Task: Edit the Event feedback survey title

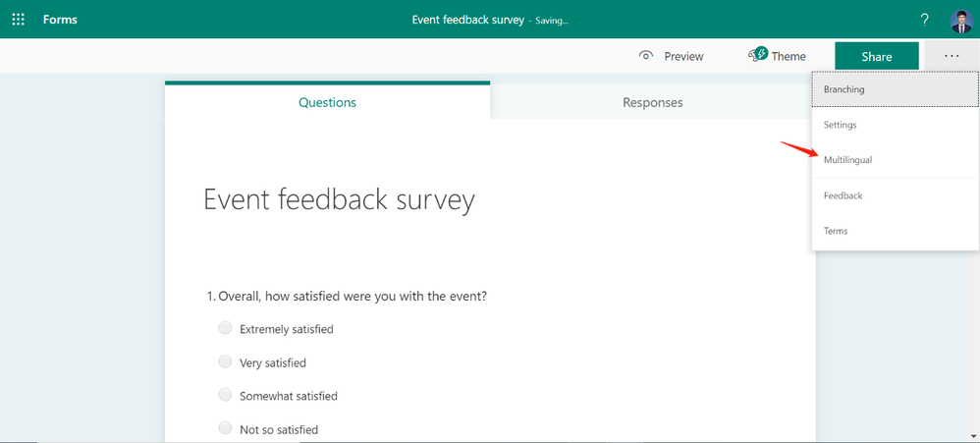Action: [x=339, y=200]
